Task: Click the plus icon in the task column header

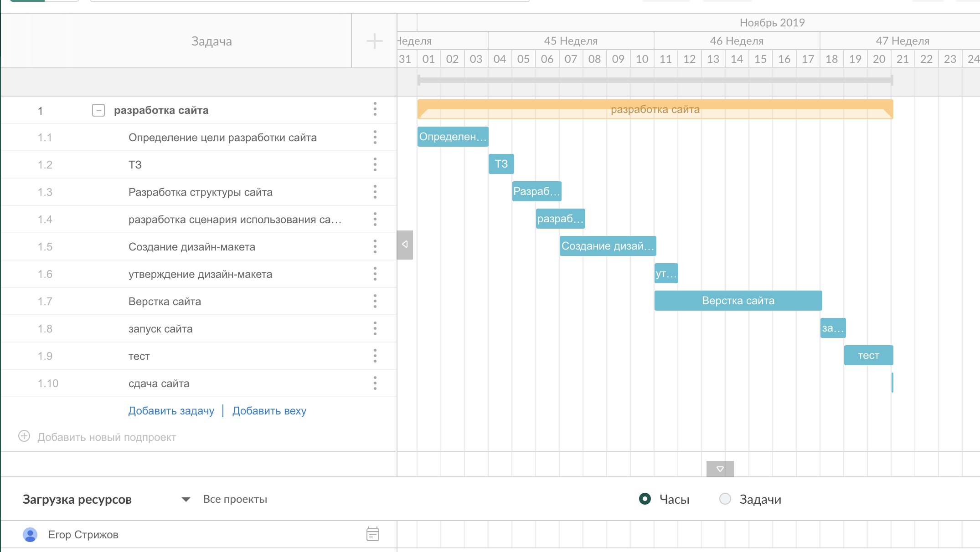Action: click(374, 41)
